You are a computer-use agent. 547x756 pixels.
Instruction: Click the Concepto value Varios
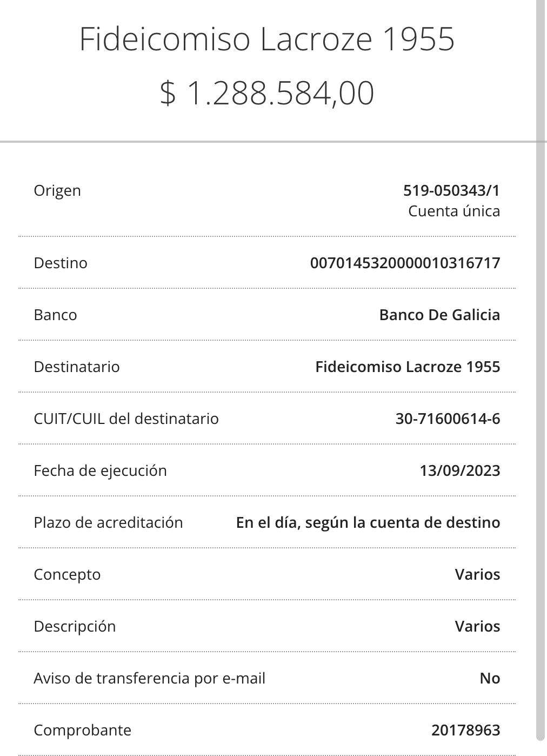coord(478,574)
